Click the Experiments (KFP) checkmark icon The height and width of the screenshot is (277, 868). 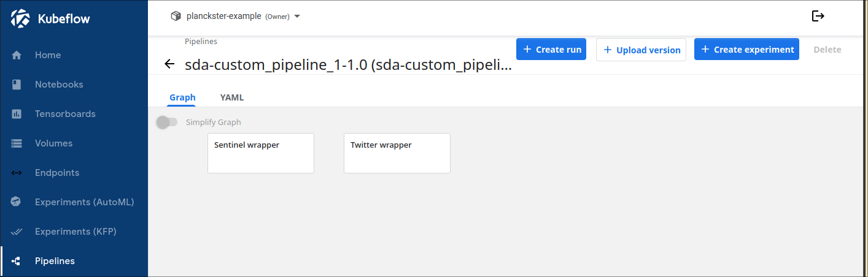coord(17,232)
